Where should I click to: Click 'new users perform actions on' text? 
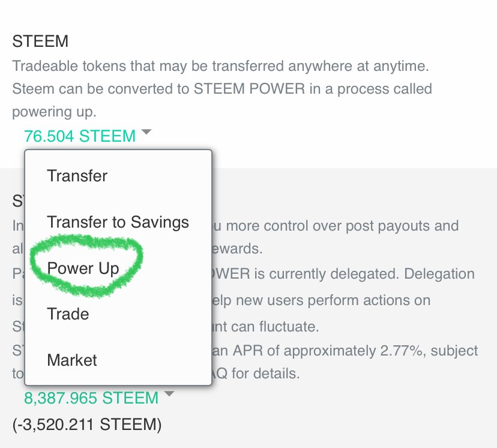[x=333, y=300]
